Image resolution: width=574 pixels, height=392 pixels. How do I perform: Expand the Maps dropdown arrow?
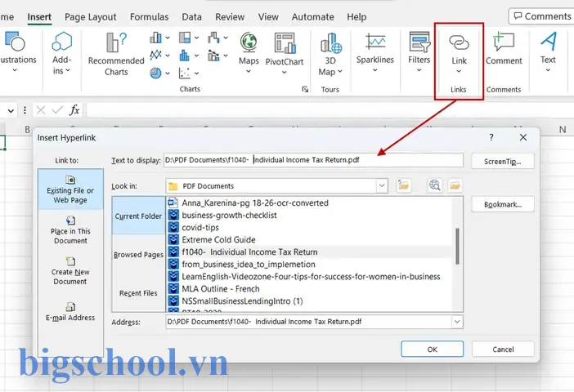click(x=249, y=72)
